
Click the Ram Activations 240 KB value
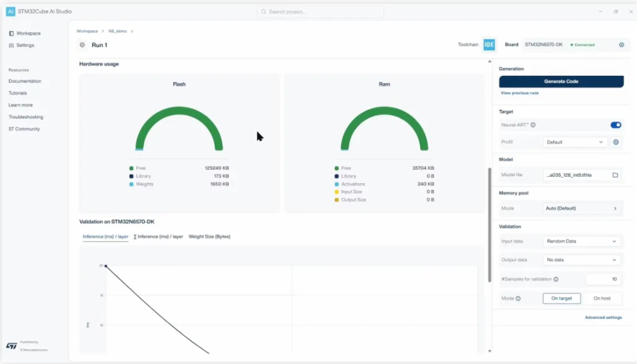click(425, 184)
